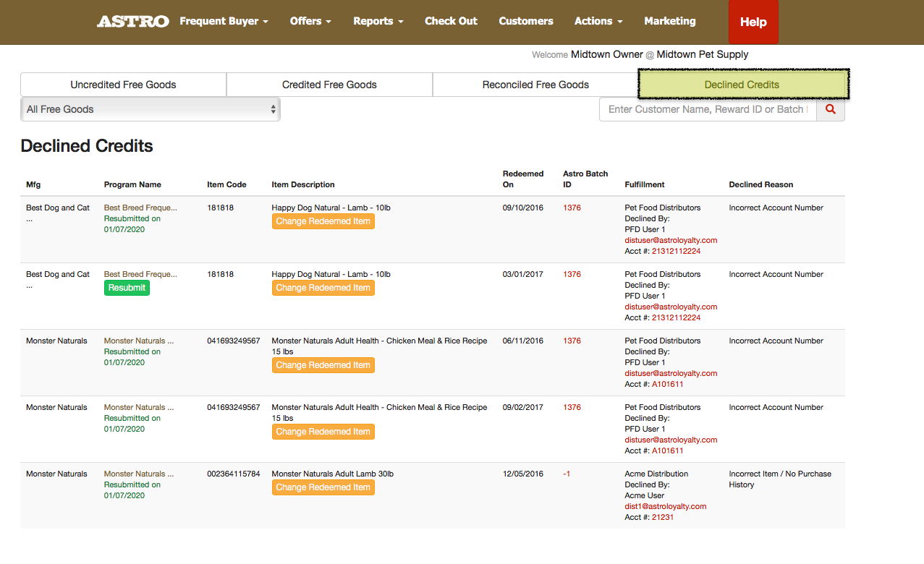Click the Declined Credits page heading

(x=87, y=146)
